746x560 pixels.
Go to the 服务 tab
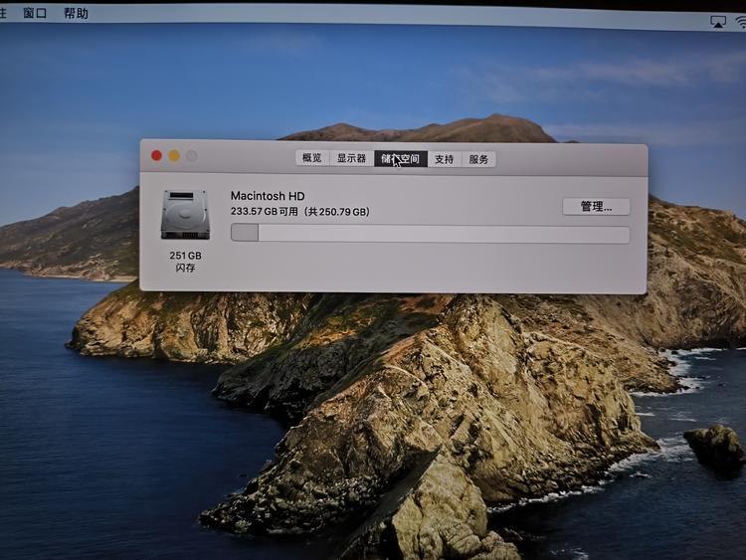tap(478, 159)
